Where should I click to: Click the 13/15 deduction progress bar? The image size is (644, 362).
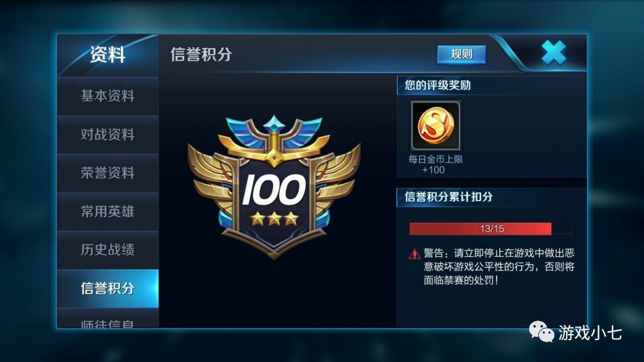(491, 229)
